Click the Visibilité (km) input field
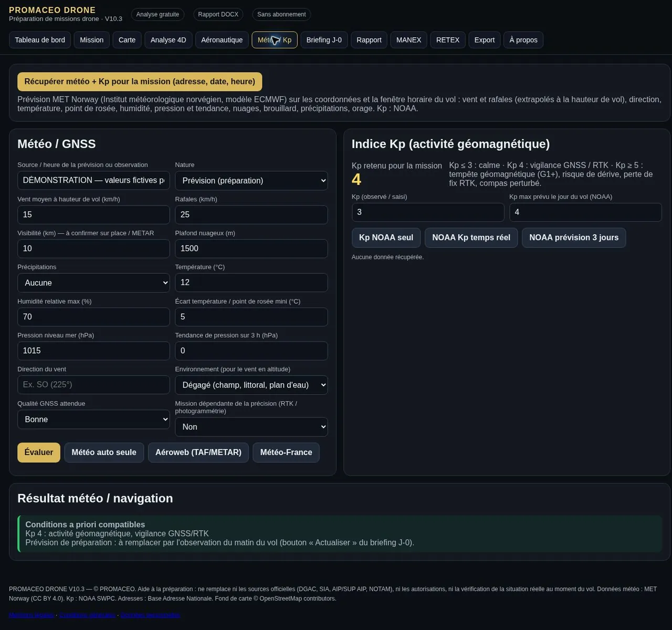The image size is (672, 630). (93, 249)
